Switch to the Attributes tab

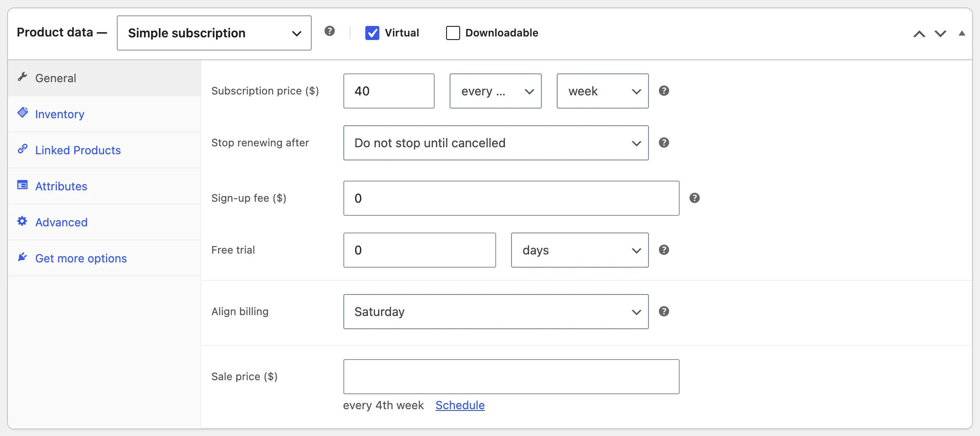104,186
